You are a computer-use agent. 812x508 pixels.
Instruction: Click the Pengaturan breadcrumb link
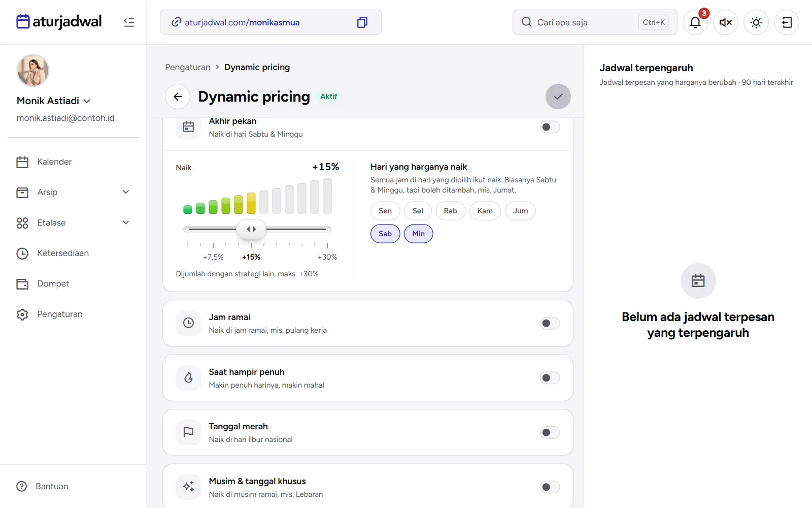coord(187,67)
